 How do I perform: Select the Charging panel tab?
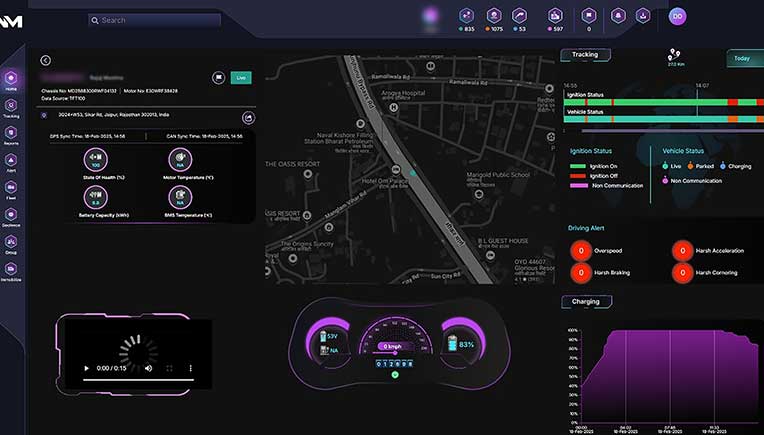(586, 301)
